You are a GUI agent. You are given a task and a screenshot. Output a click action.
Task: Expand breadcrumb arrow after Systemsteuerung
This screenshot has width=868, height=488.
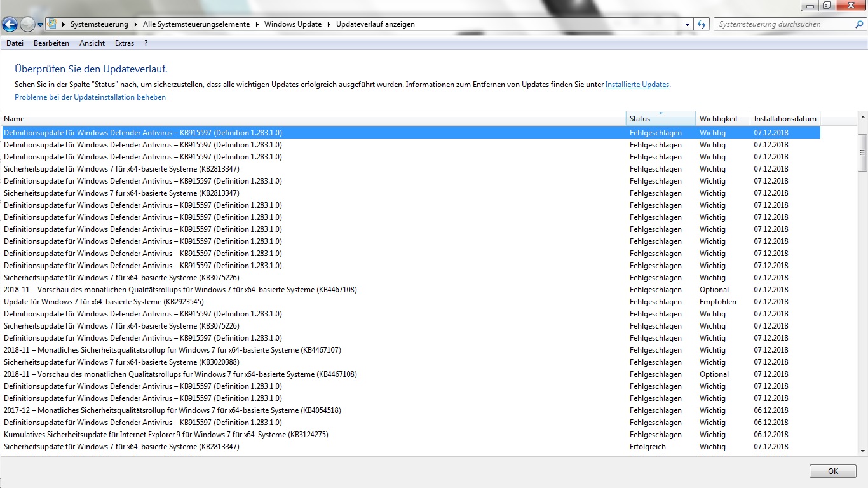pos(135,24)
